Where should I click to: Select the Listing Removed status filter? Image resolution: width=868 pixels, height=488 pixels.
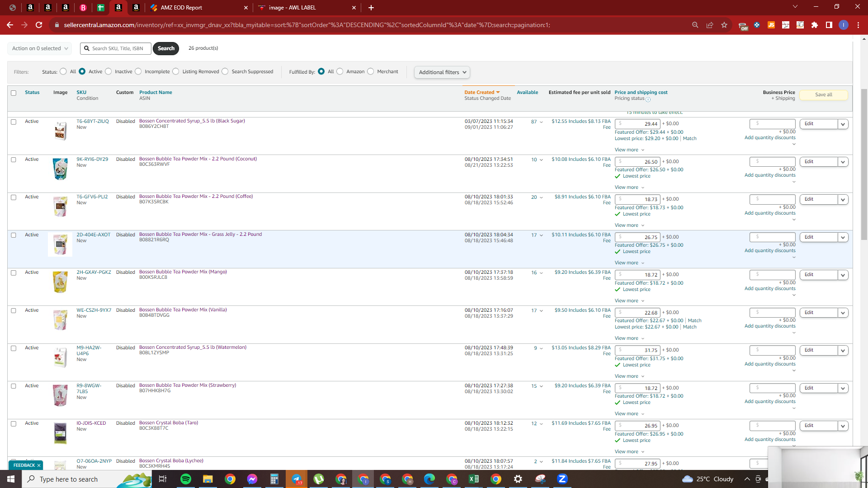pos(176,71)
